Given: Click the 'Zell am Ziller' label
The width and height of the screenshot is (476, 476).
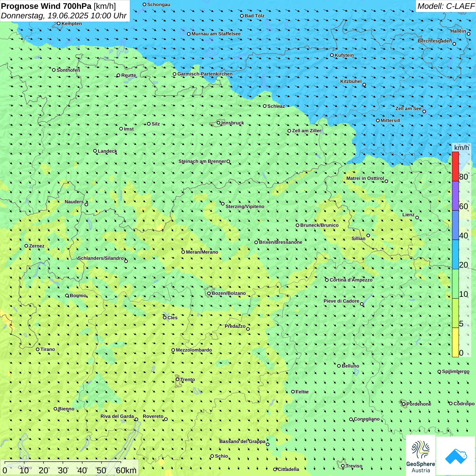Looking at the screenshot, I should [306, 131].
